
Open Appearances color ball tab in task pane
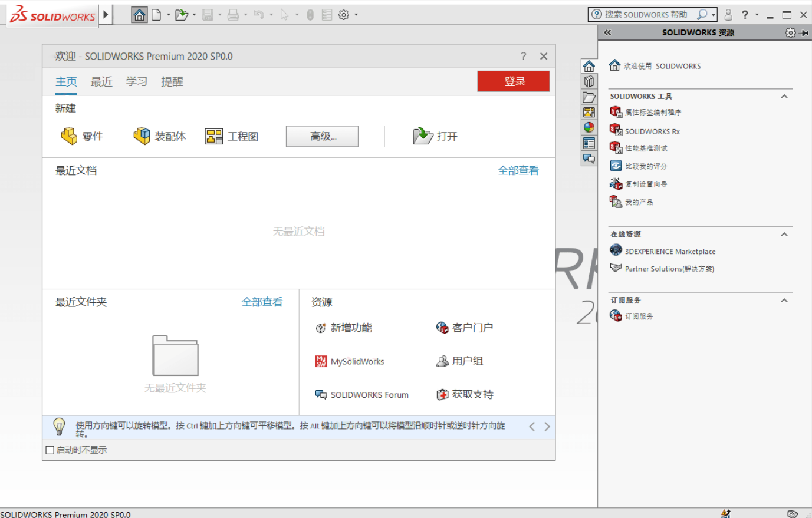[x=589, y=127]
